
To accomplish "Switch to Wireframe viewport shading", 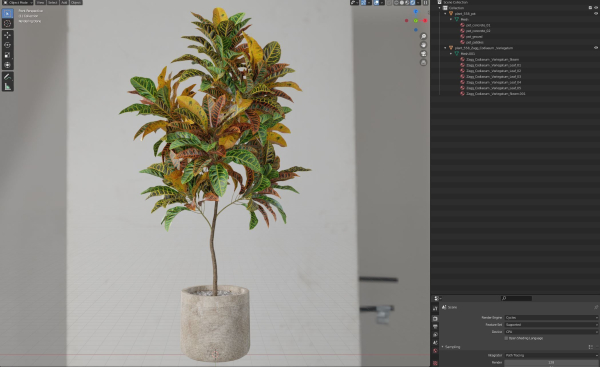I will (396, 3).
